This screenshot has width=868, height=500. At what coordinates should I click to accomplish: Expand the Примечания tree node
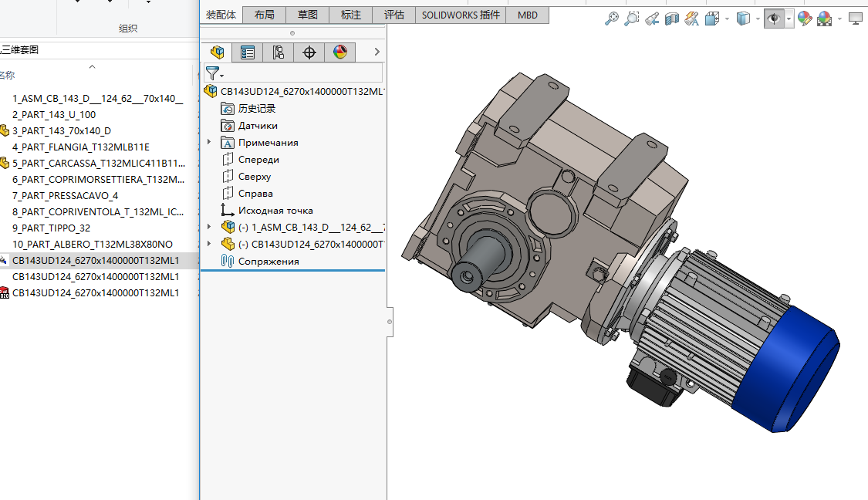[209, 142]
